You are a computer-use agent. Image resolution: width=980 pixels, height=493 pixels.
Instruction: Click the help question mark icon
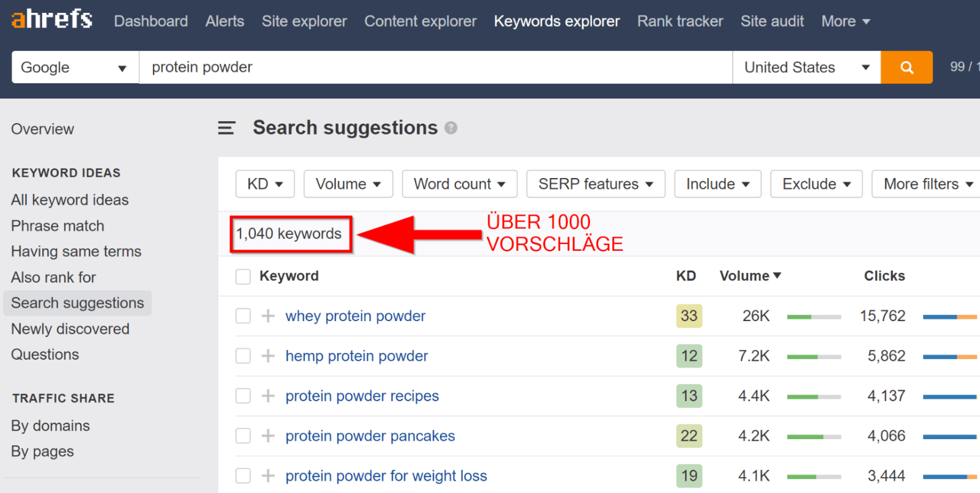(x=451, y=128)
